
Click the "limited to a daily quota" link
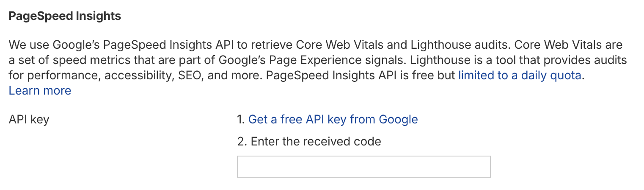520,75
